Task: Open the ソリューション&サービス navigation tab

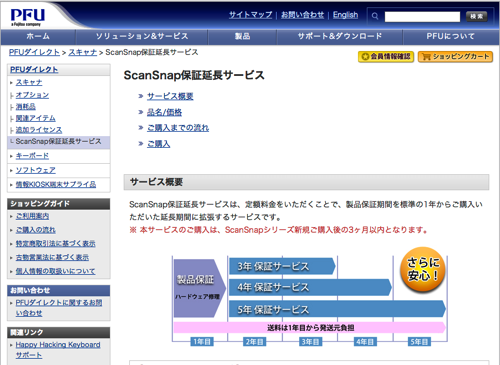Action: (x=142, y=36)
